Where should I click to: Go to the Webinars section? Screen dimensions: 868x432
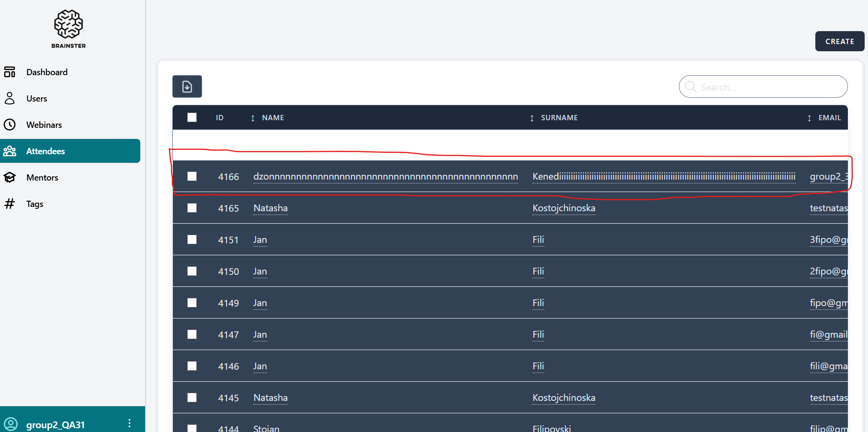tap(44, 125)
